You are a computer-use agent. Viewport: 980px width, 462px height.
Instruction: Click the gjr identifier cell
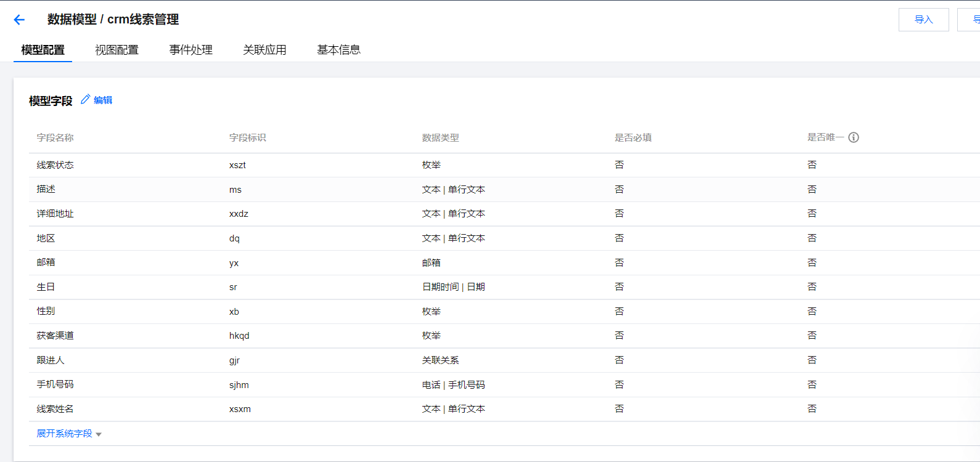point(234,360)
